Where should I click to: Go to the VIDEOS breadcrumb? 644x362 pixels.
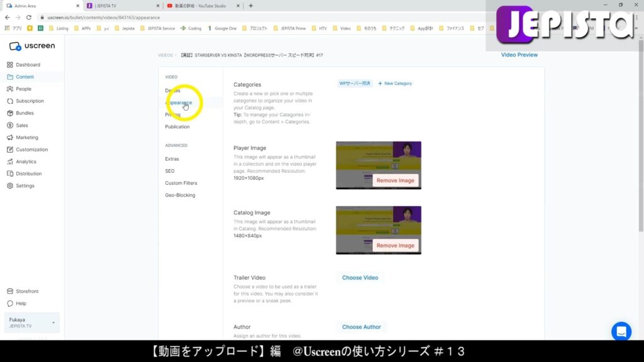click(x=165, y=55)
